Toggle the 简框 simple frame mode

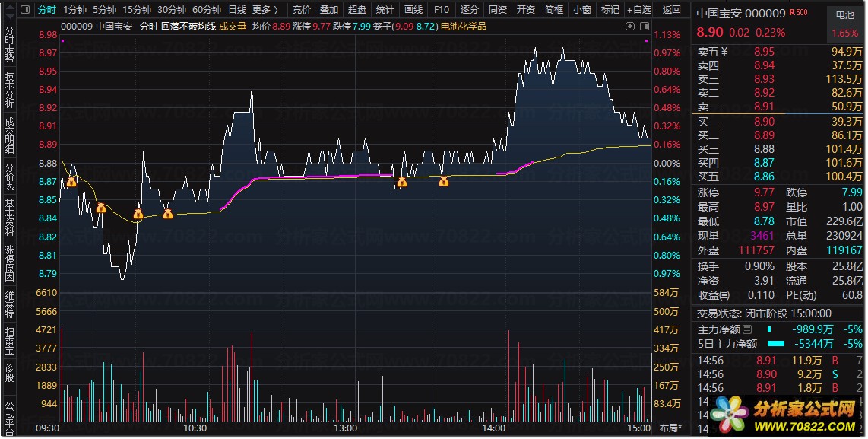(553, 9)
